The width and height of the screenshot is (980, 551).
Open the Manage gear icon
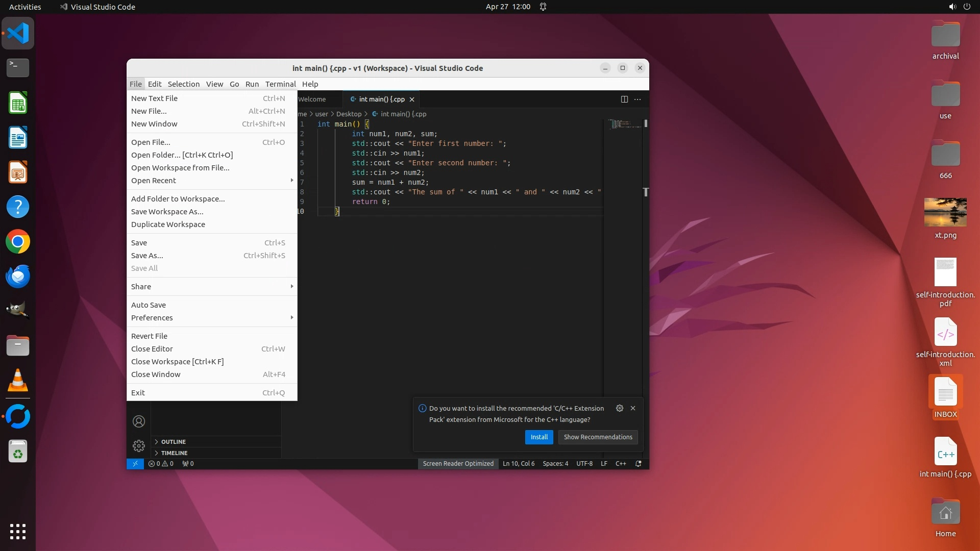point(139,446)
